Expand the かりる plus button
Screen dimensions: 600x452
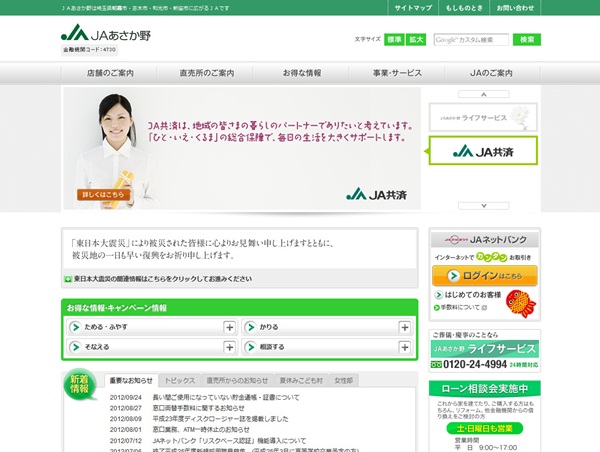[405, 327]
